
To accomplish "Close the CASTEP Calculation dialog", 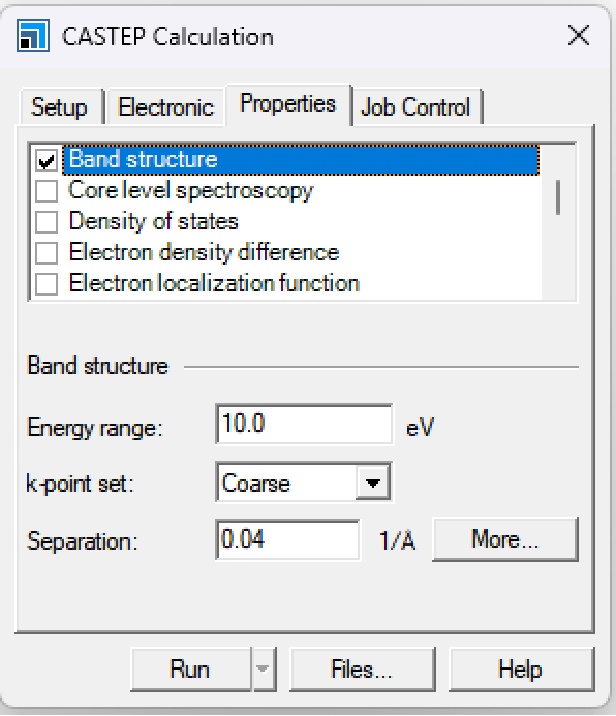I will 578,37.
